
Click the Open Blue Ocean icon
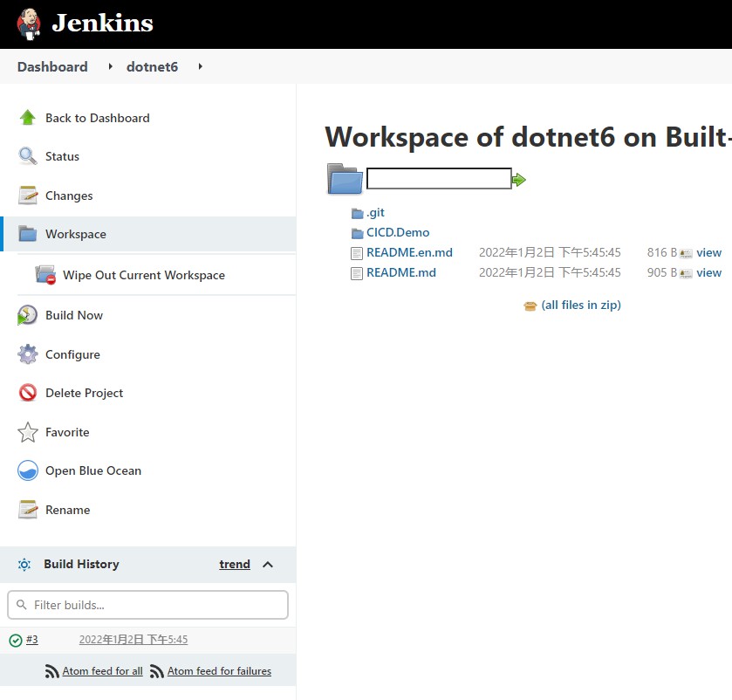coord(28,470)
